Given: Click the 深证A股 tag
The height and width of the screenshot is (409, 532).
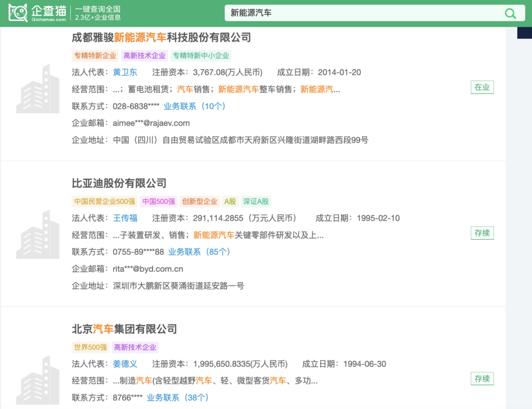Looking at the screenshot, I should 257,201.
